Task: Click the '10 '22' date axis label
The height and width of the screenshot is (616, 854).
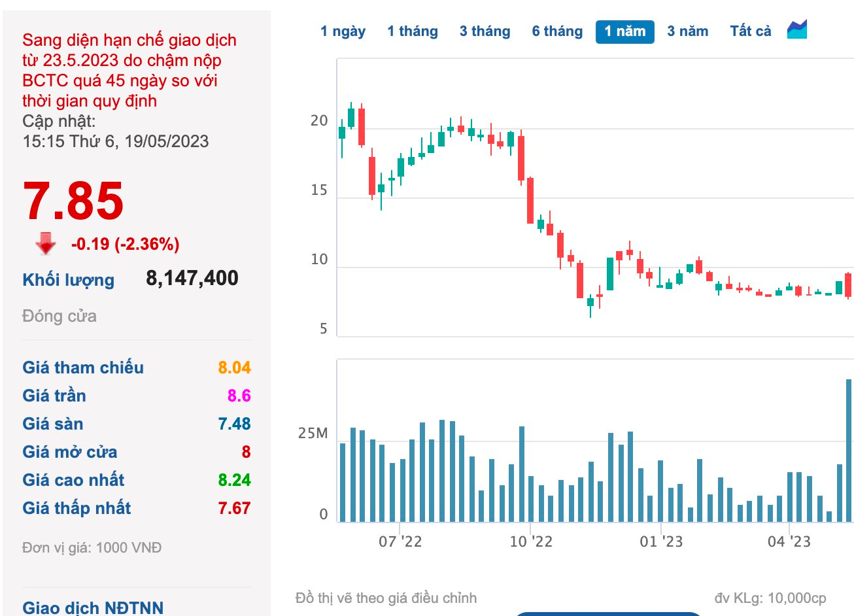Action: [x=531, y=541]
